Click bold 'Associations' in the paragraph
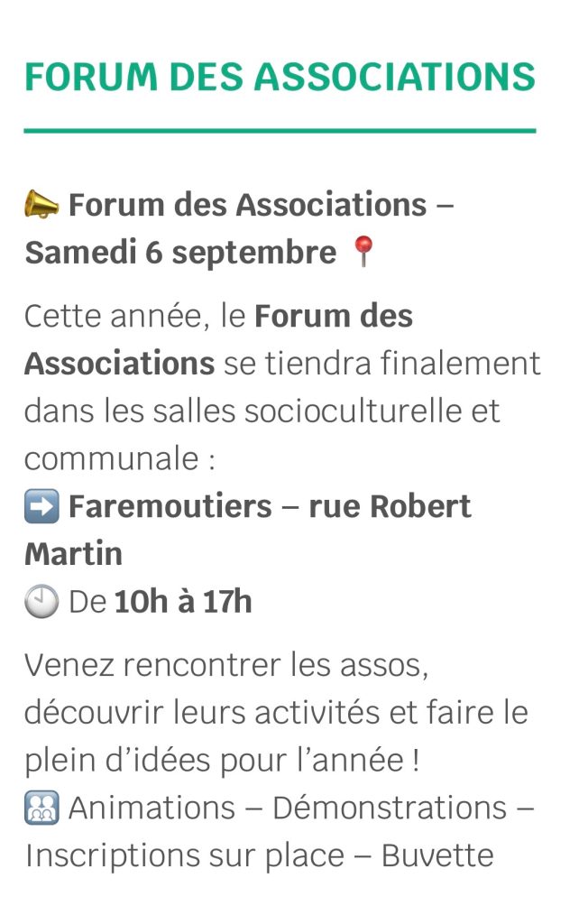This screenshot has height=924, width=588. point(120,364)
